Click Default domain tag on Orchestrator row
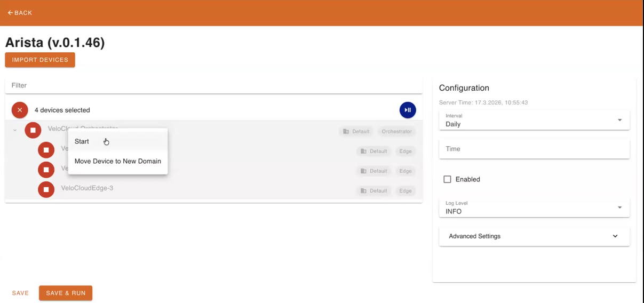 [x=356, y=132]
